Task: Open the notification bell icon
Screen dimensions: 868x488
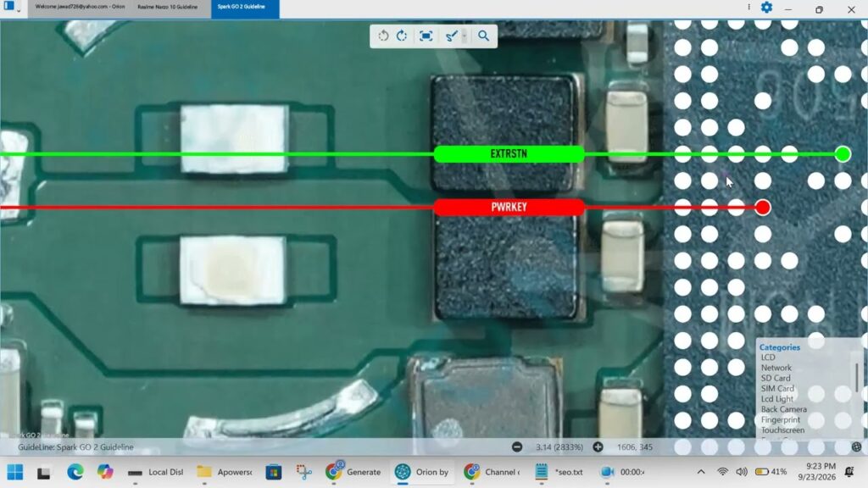Action: [x=849, y=472]
